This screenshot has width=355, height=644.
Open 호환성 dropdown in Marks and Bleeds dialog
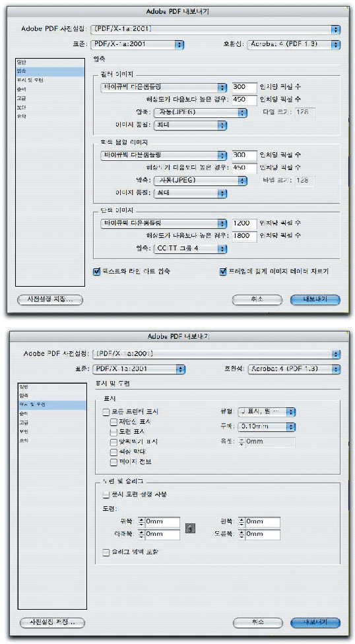pos(294,369)
